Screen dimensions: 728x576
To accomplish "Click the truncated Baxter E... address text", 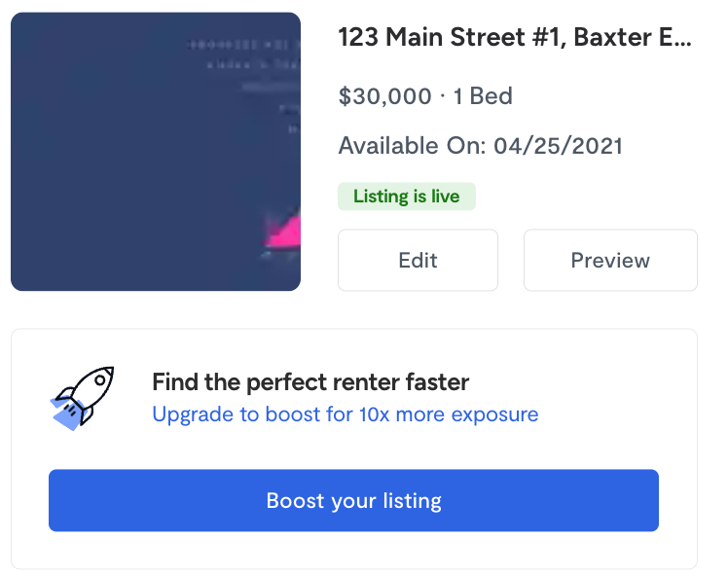I will (633, 37).
